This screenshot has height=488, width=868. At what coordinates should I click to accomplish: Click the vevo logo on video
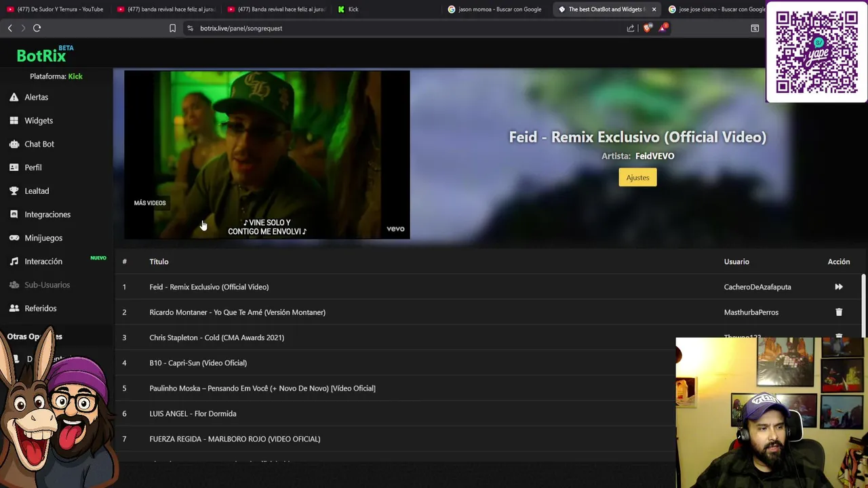[395, 229]
